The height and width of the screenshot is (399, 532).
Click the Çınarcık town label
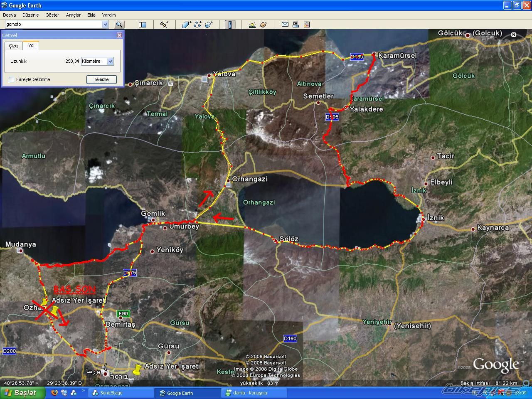(149, 83)
